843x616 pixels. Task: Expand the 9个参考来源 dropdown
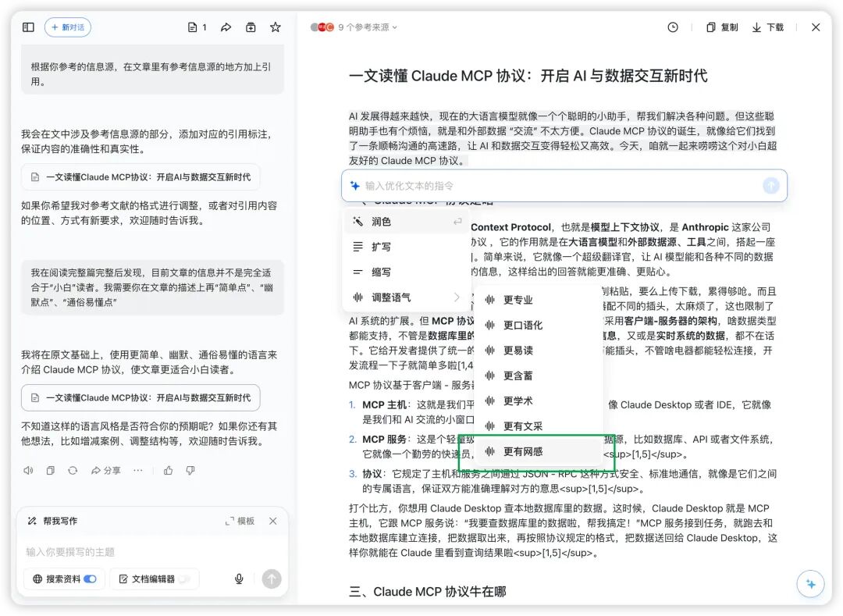click(x=354, y=27)
